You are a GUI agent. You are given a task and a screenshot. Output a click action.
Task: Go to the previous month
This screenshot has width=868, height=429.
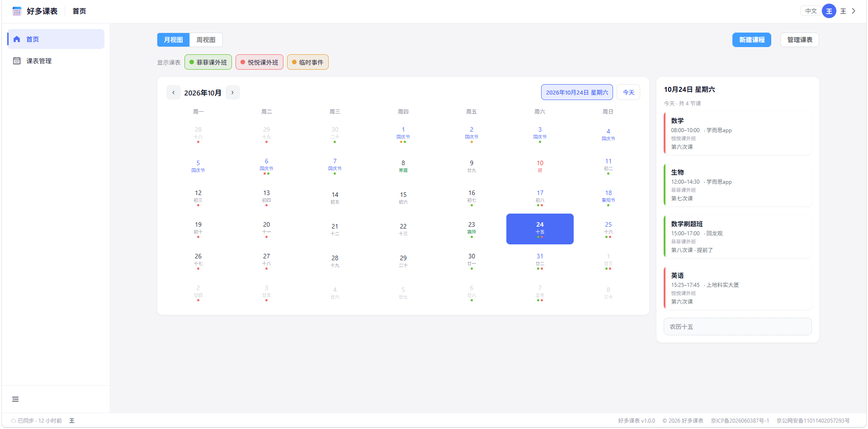[x=174, y=92]
